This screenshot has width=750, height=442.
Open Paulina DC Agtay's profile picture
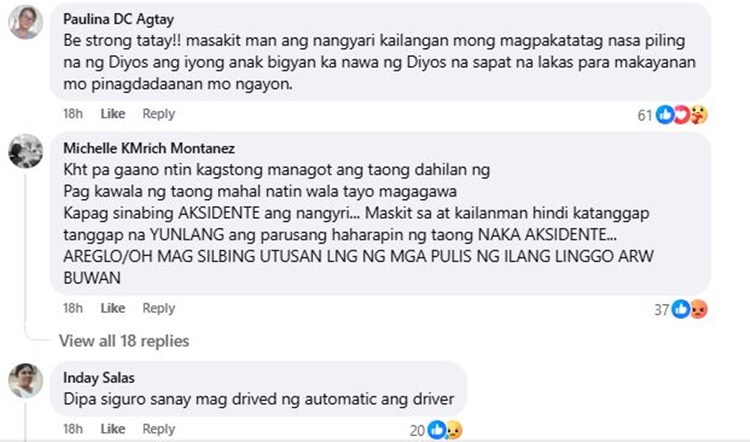26,22
